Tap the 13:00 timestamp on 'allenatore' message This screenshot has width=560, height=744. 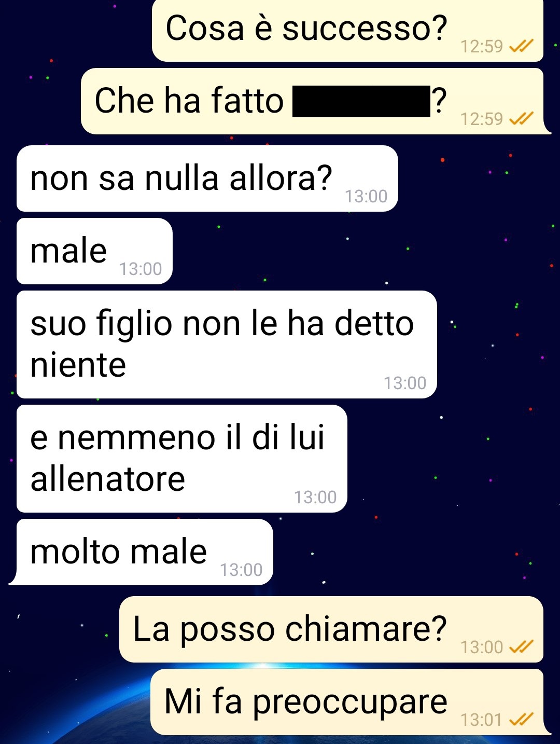(315, 498)
